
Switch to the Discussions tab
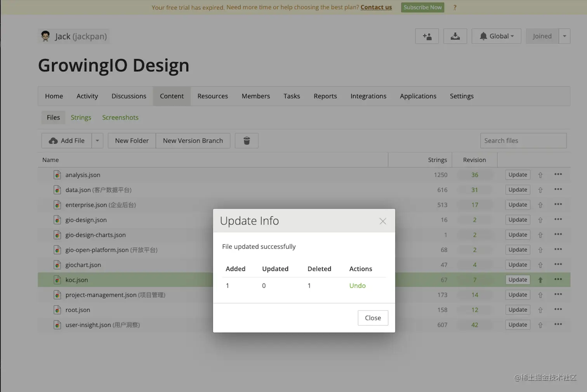129,96
